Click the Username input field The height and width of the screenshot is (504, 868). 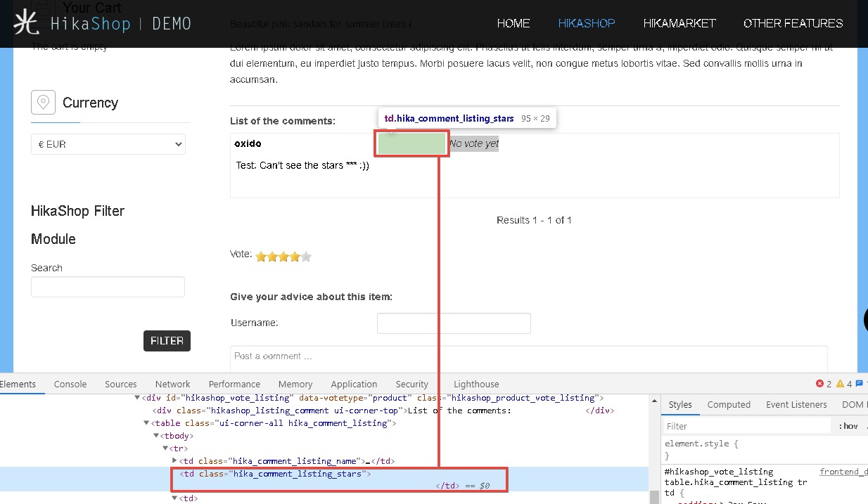454,323
